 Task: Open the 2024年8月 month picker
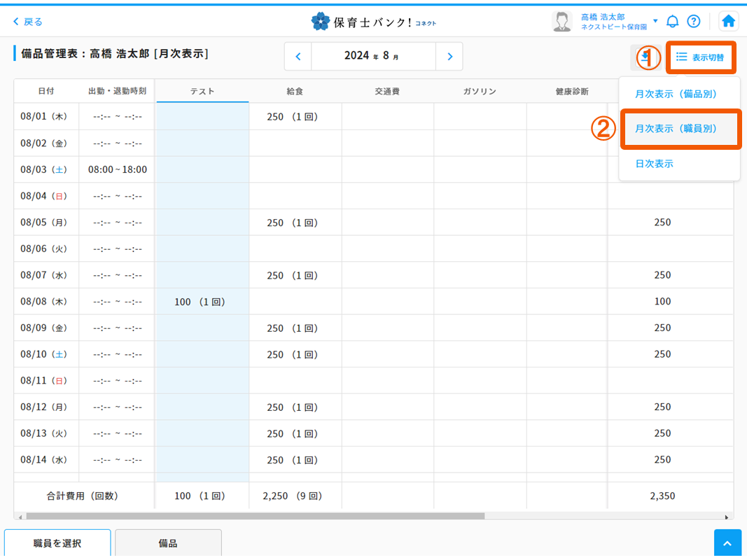pos(372,56)
